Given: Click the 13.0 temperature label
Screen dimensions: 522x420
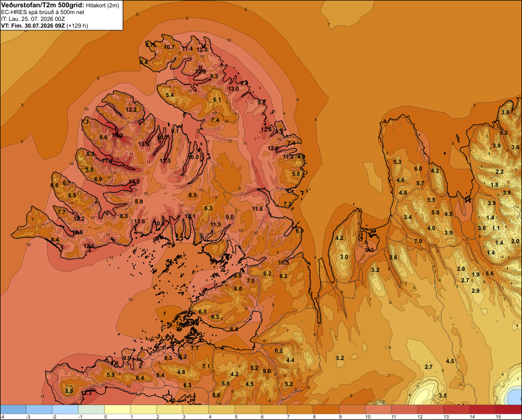Looking at the screenshot, I should tap(233, 89).
